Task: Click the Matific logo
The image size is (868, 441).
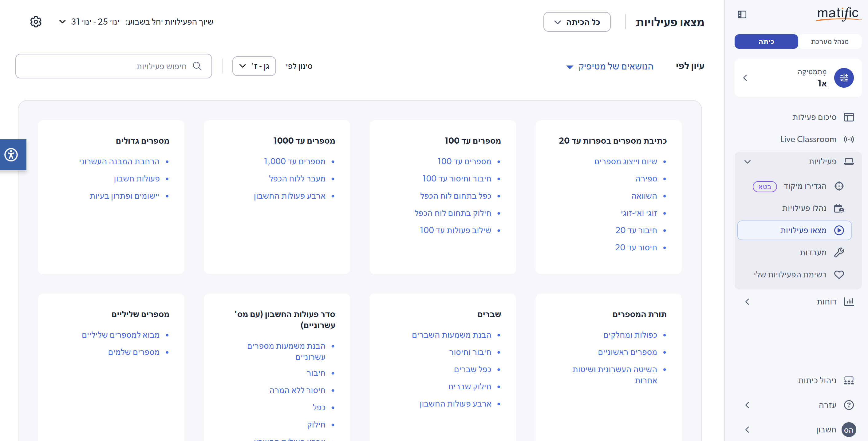Action: tap(837, 14)
